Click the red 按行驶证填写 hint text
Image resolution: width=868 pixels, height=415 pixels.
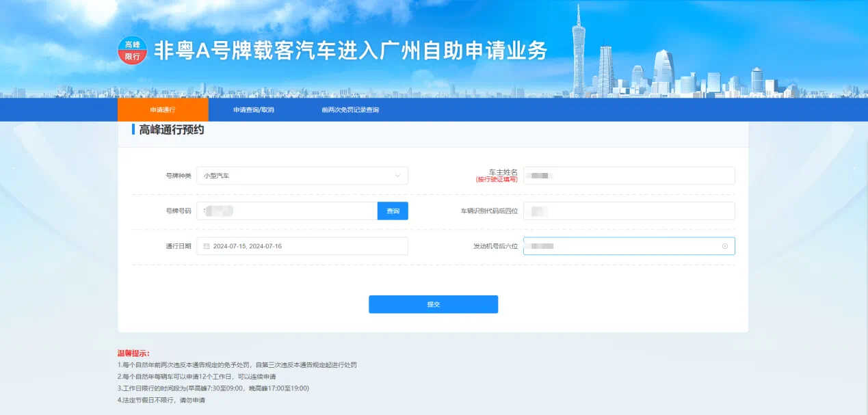[x=497, y=179]
